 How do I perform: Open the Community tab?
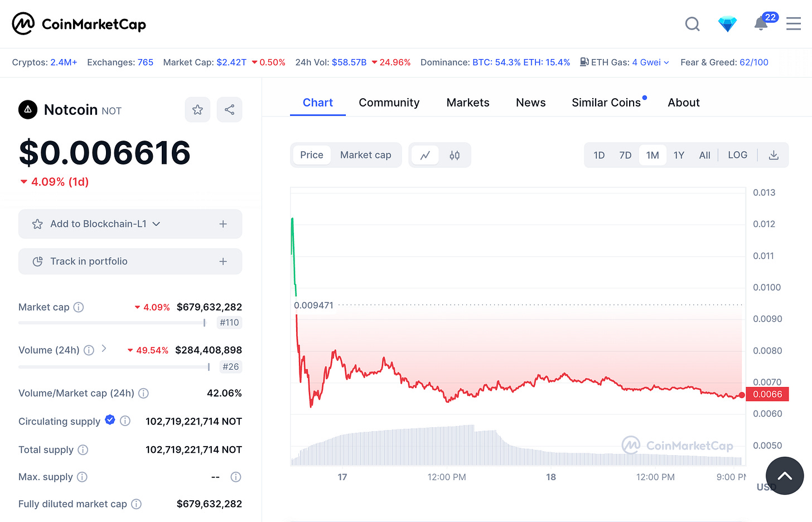389,103
